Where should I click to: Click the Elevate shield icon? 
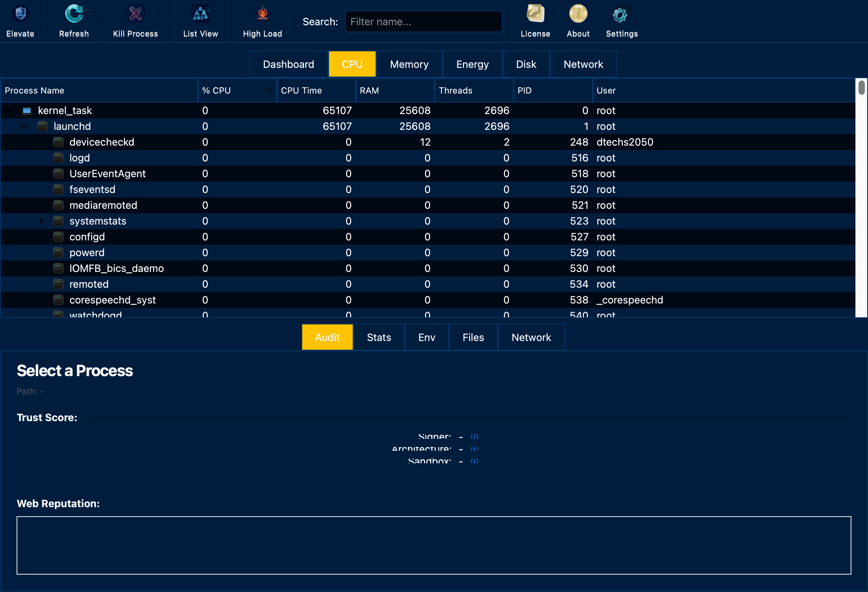tap(20, 13)
